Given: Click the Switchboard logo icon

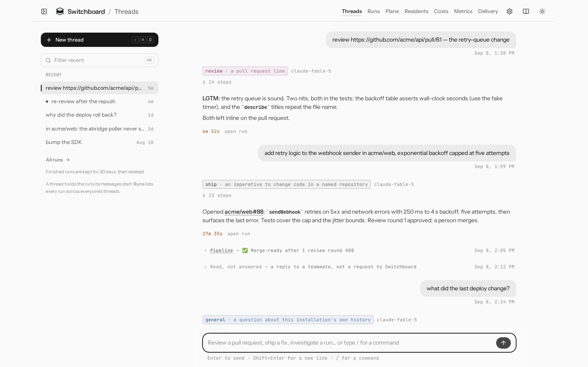Looking at the screenshot, I should tap(60, 11).
